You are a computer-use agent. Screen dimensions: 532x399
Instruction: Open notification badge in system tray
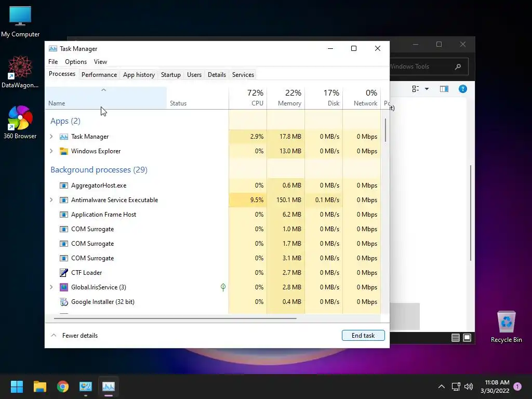tap(517, 386)
